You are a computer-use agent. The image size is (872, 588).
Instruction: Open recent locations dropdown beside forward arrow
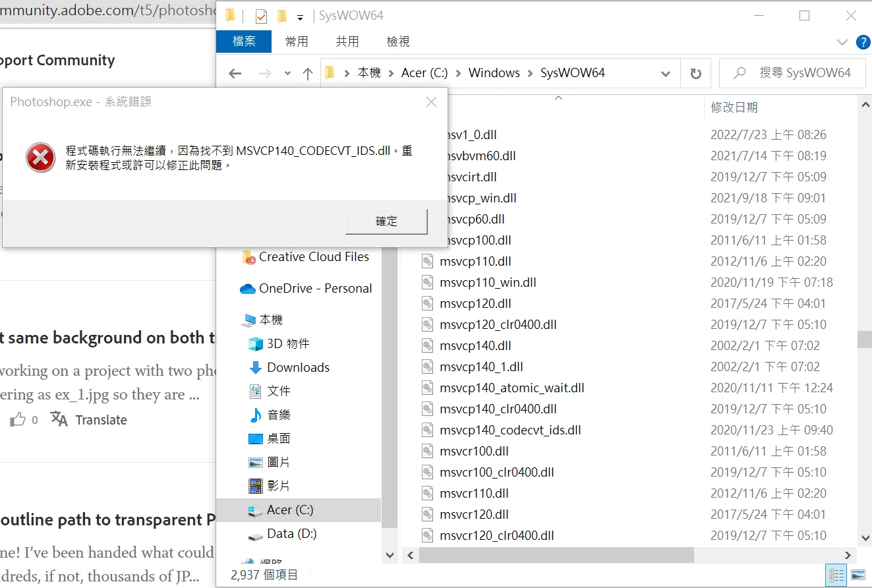coord(287,73)
